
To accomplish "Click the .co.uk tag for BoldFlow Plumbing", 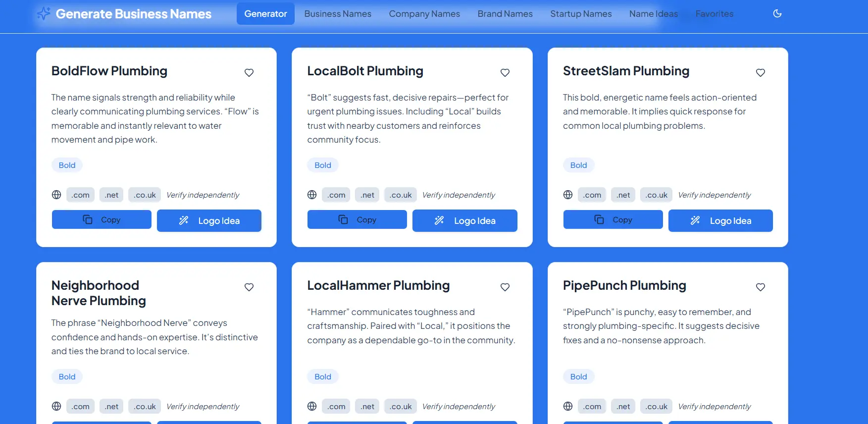I will (x=145, y=195).
